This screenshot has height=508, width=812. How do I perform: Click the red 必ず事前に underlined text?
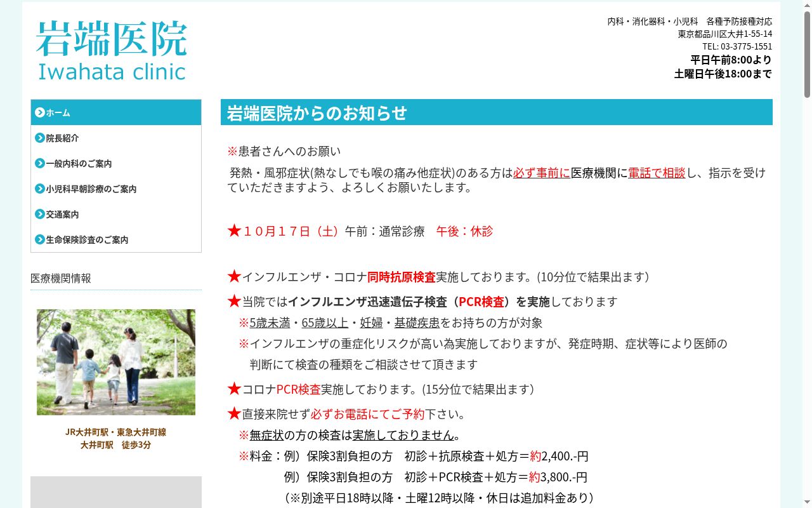click(542, 173)
